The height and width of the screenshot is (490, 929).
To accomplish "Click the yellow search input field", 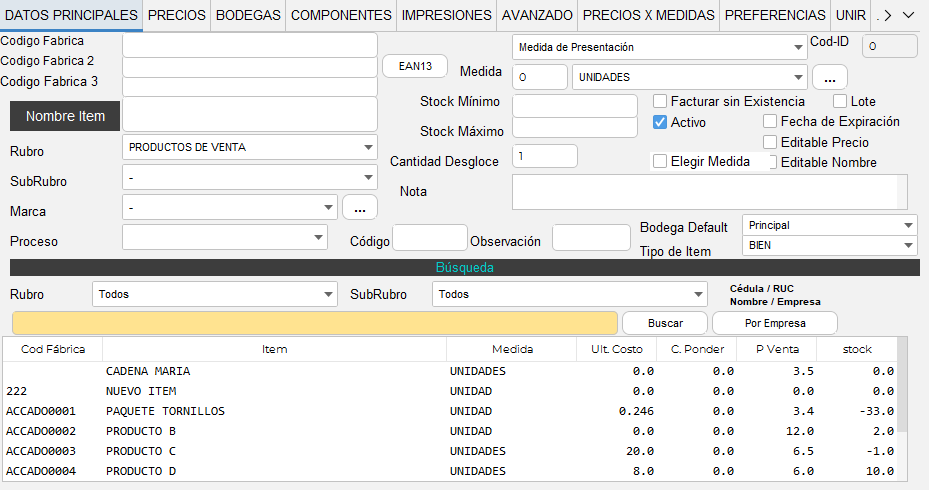I will [315, 323].
